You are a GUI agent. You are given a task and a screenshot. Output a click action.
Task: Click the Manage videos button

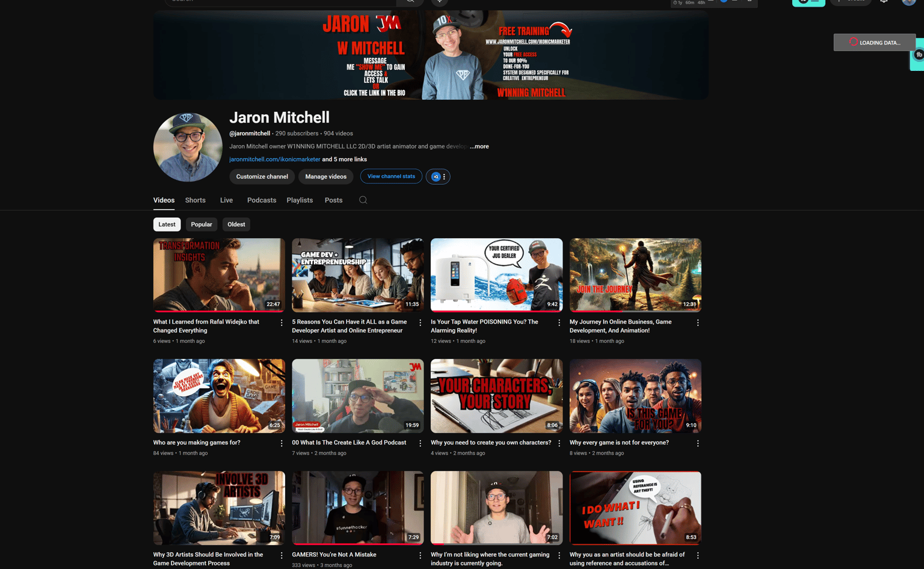click(325, 176)
